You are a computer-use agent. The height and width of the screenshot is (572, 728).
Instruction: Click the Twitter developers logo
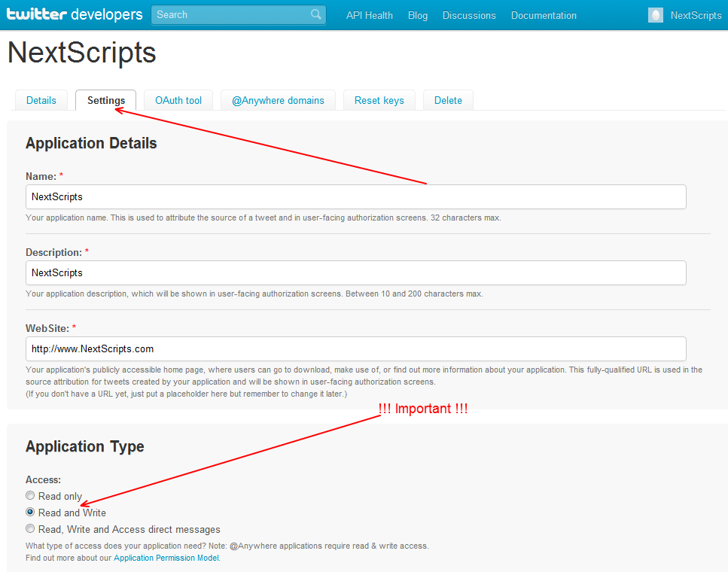[x=75, y=15]
